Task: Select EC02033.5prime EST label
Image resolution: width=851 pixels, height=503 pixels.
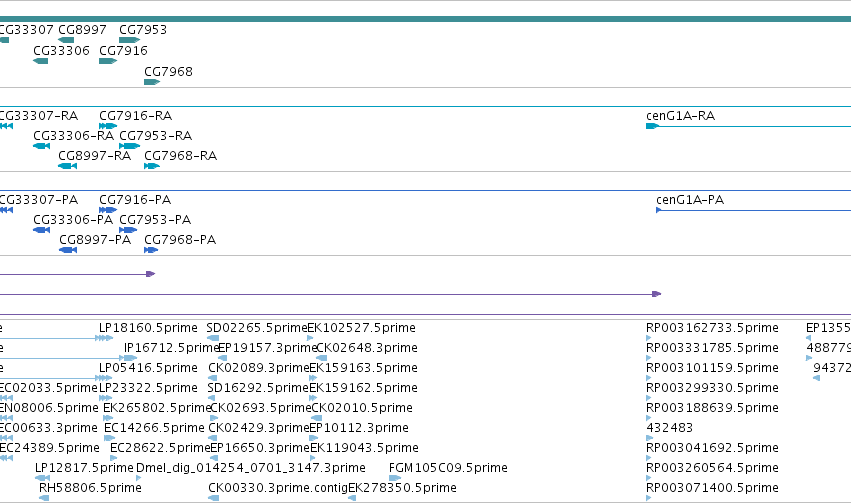Action: [x=48, y=388]
